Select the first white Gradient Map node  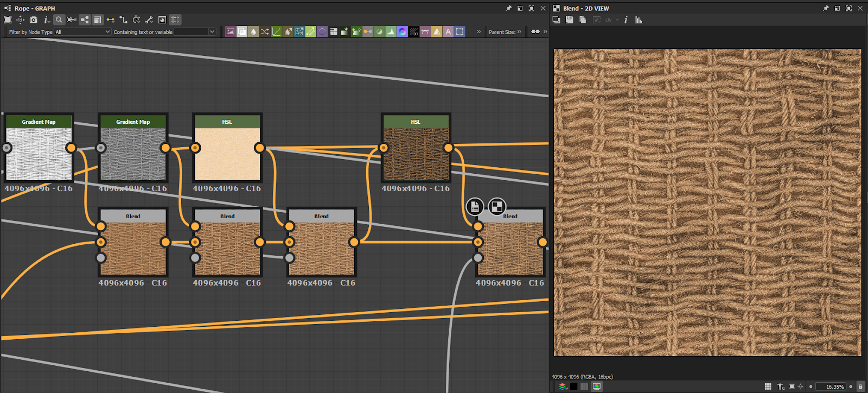coord(39,154)
